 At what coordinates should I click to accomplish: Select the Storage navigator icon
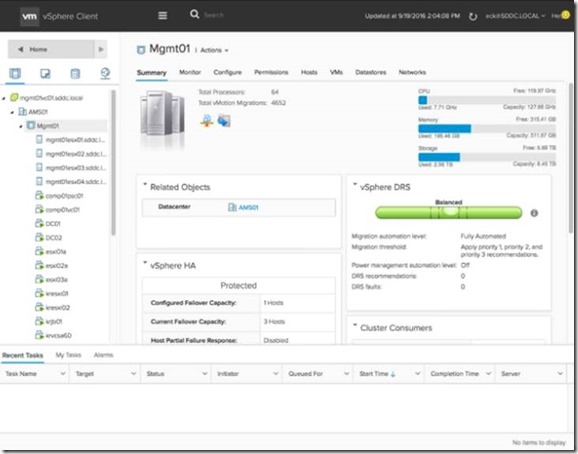click(75, 73)
